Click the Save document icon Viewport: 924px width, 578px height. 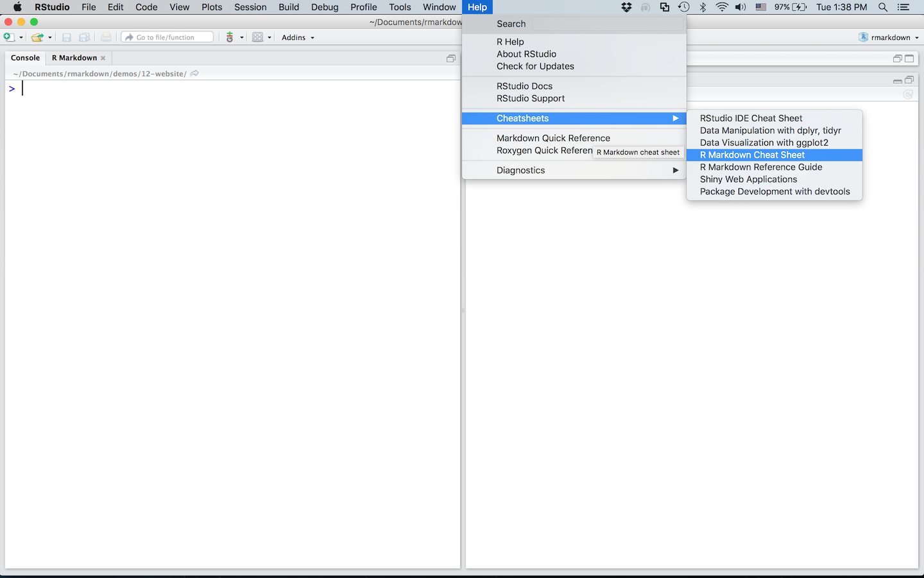tap(67, 37)
